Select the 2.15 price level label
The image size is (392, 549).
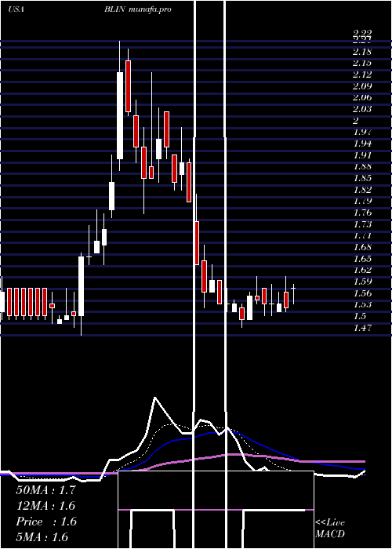click(x=362, y=63)
